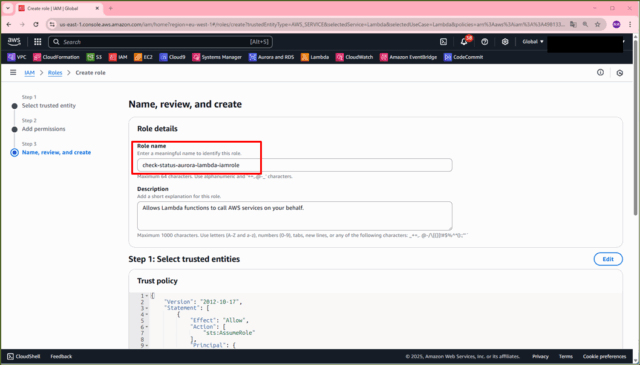Click into the Role name field
Image resolution: width=640 pixels, height=365 pixels.
295,165
